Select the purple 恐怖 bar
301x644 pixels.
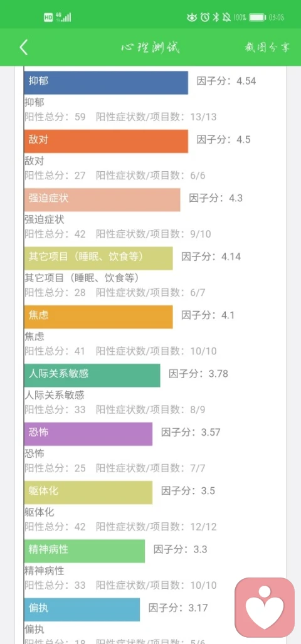pyautogui.click(x=88, y=434)
